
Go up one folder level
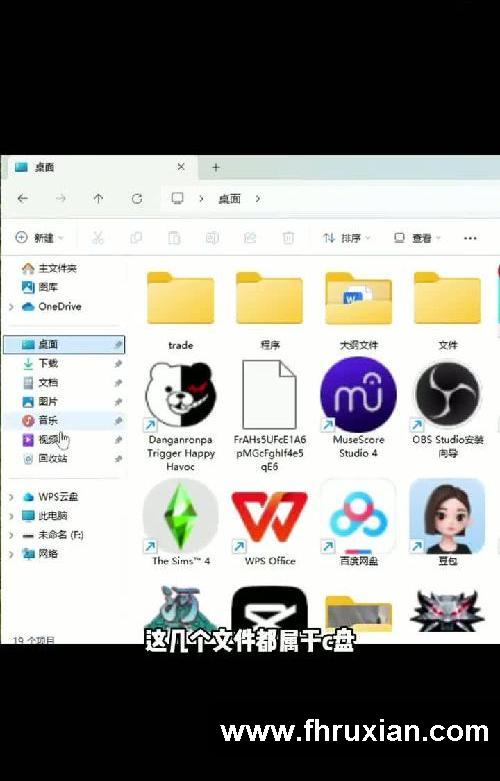(98, 199)
